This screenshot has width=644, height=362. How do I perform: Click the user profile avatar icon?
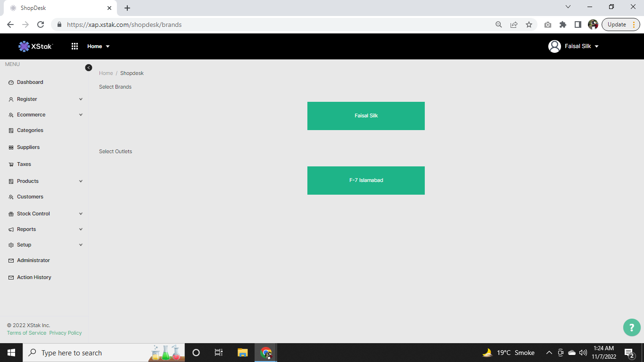point(554,46)
